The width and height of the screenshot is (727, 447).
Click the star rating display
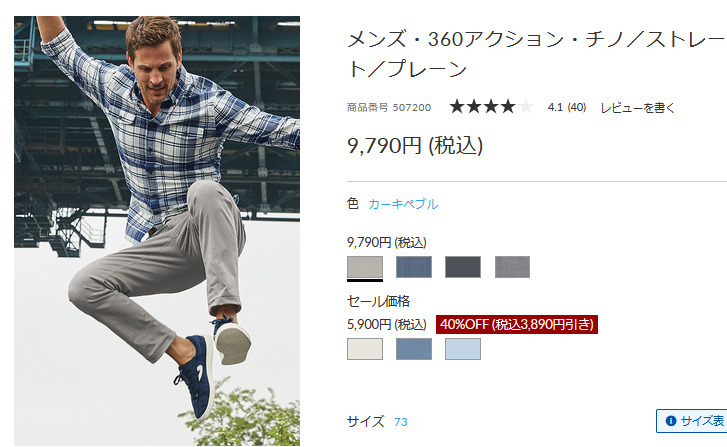[491, 107]
